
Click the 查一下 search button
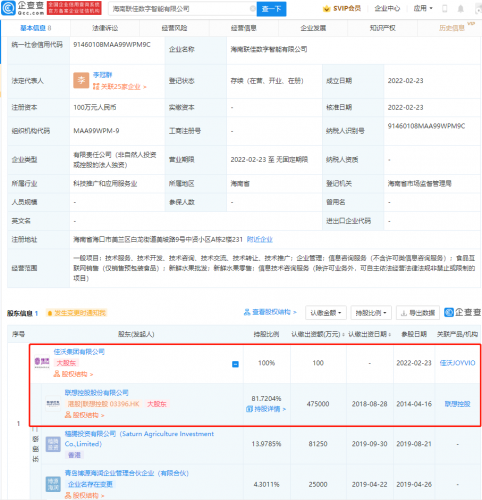pyautogui.click(x=271, y=9)
